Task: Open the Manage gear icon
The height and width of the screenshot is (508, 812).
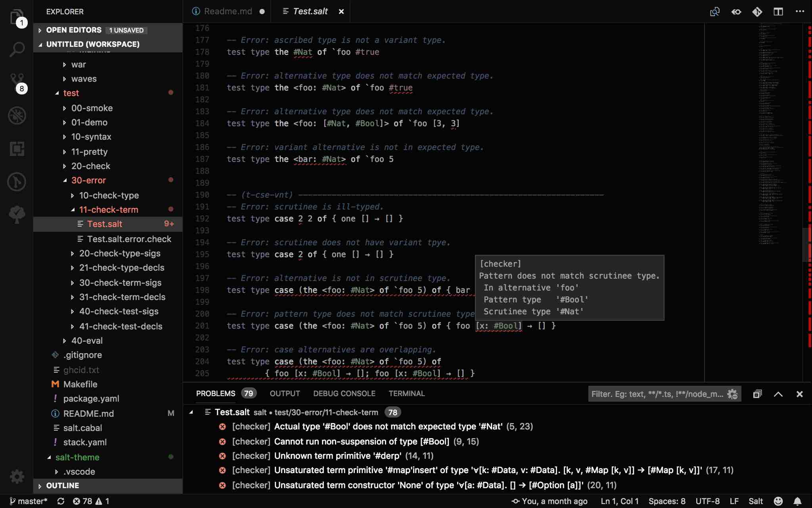Action: point(17,476)
